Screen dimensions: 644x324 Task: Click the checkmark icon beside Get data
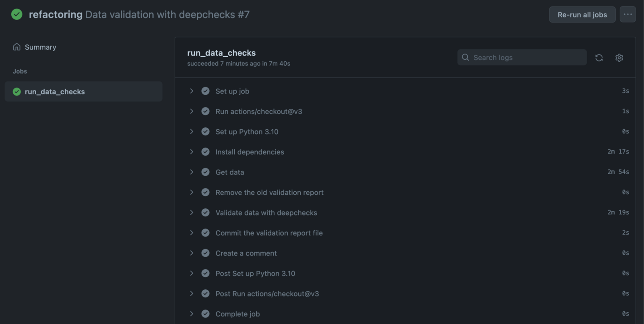[205, 172]
